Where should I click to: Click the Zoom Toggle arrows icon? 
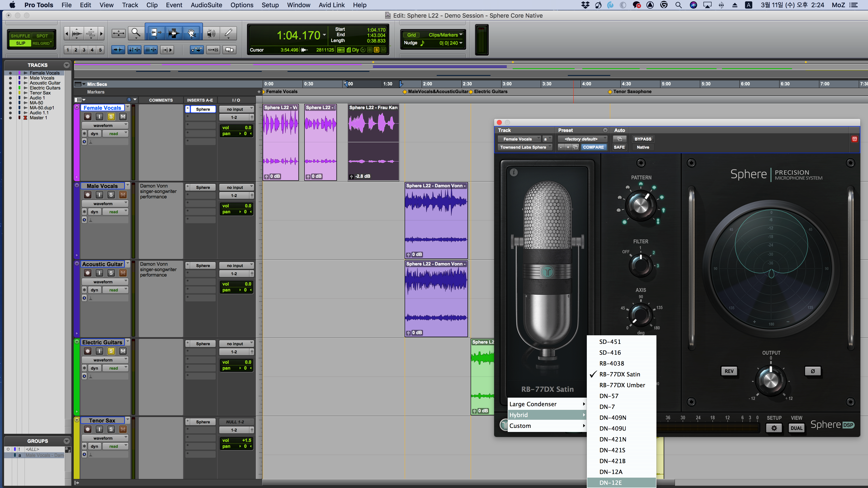[119, 33]
